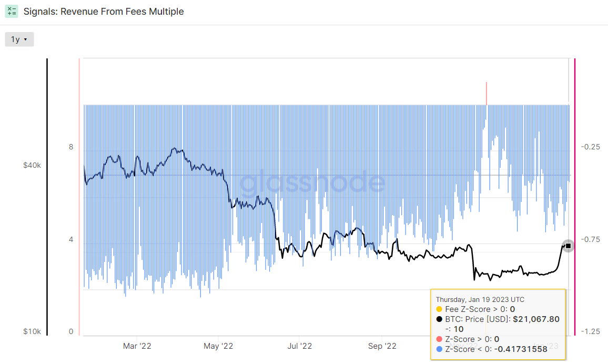Click the -0.75 right axis label
Screen dimensions: 608x364
tap(591, 239)
